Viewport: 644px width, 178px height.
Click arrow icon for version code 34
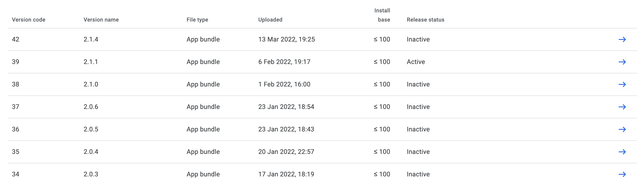click(x=622, y=174)
